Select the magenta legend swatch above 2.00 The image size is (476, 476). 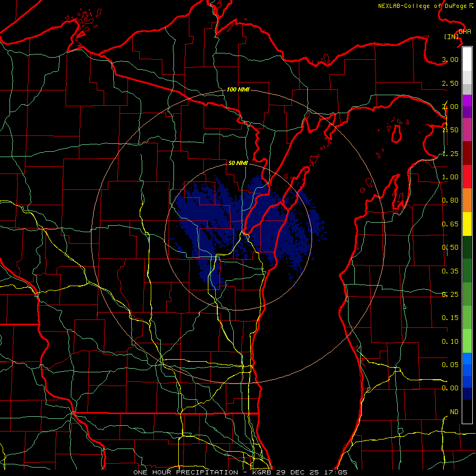coord(467,100)
